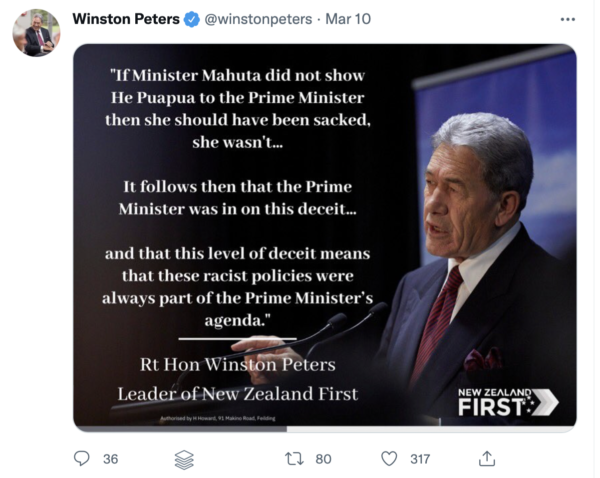Open the quote image attached to tweet

(x=324, y=237)
